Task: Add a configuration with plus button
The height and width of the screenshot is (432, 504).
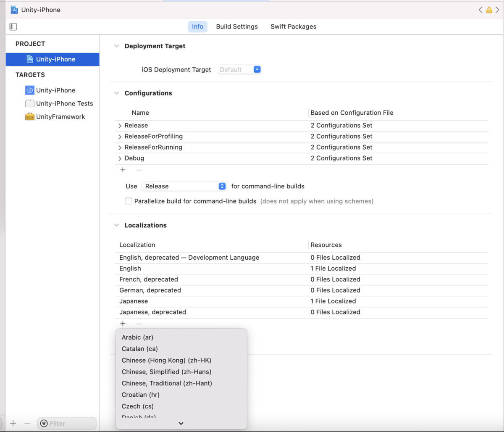Action: [123, 170]
